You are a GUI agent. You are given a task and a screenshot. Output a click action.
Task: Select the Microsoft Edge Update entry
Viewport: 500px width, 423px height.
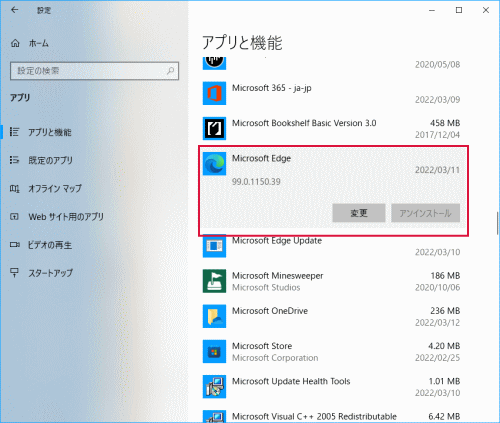[332, 246]
